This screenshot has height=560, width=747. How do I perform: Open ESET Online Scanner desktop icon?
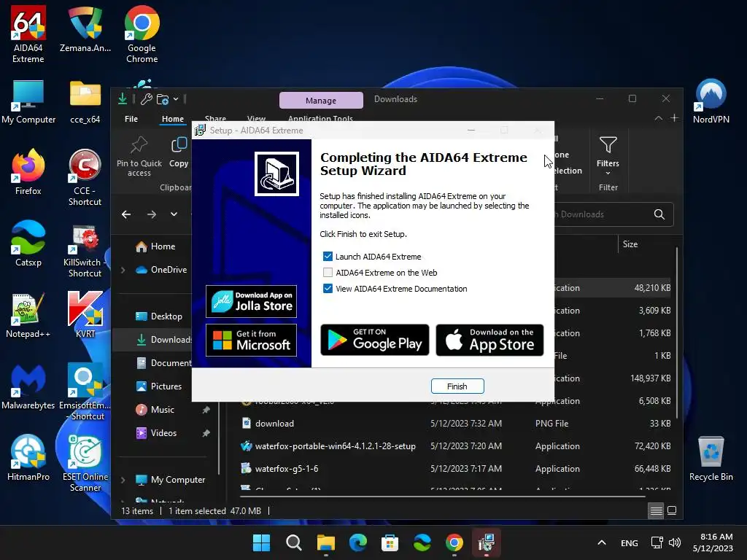click(x=85, y=464)
